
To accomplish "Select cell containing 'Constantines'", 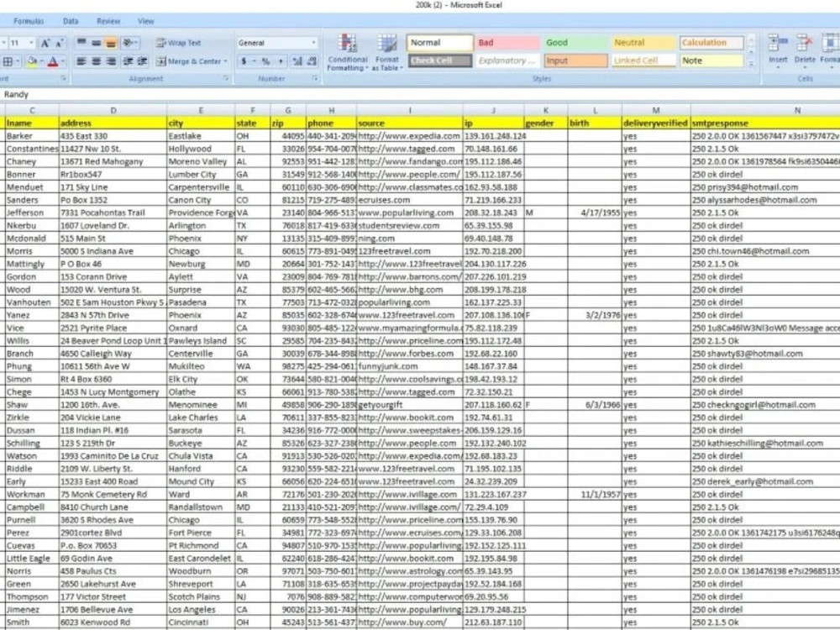I will 32,149.
